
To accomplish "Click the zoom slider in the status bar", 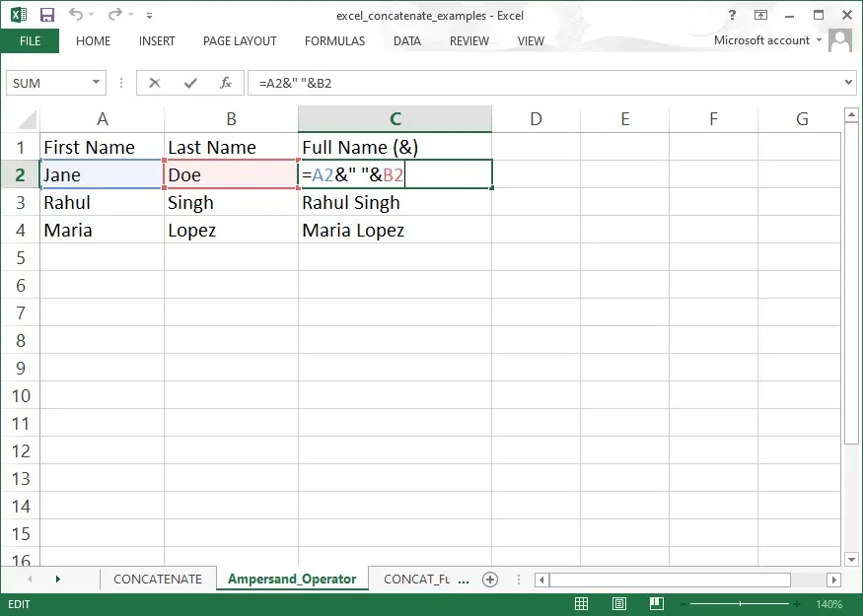I will (x=741, y=604).
